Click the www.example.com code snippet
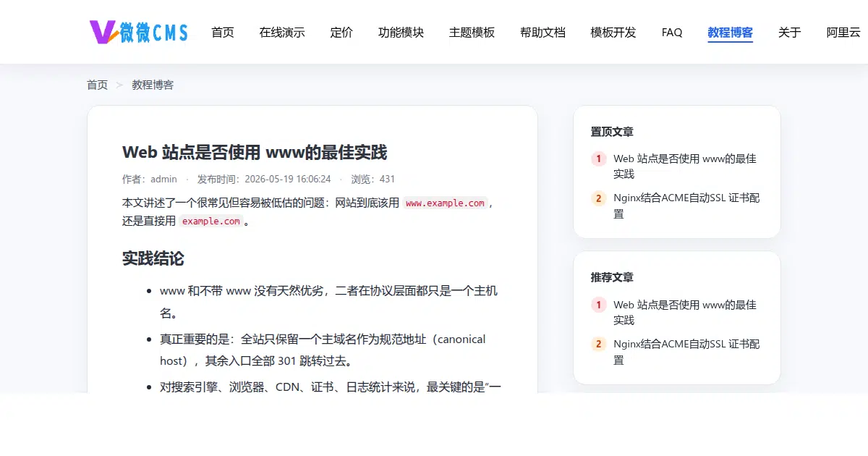This screenshot has width=868, height=456. point(445,203)
